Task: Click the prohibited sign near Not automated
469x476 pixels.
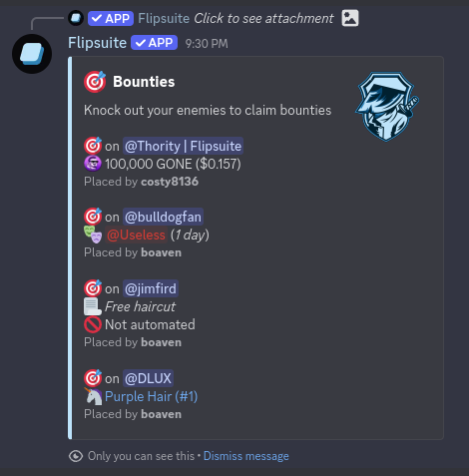Action: 93,324
